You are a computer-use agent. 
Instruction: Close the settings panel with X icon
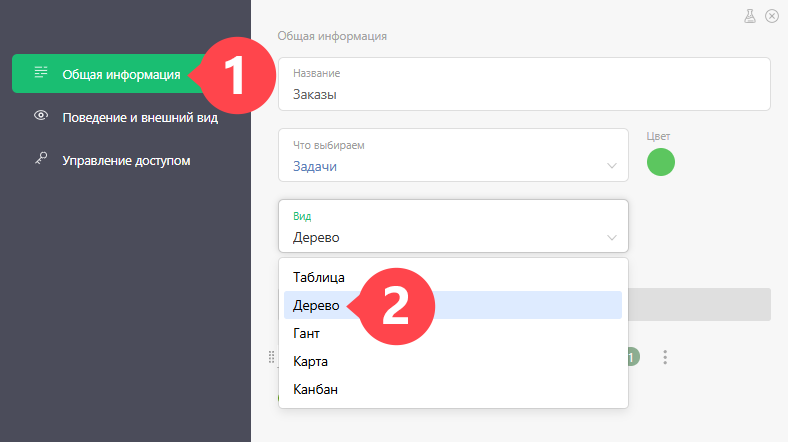point(772,16)
